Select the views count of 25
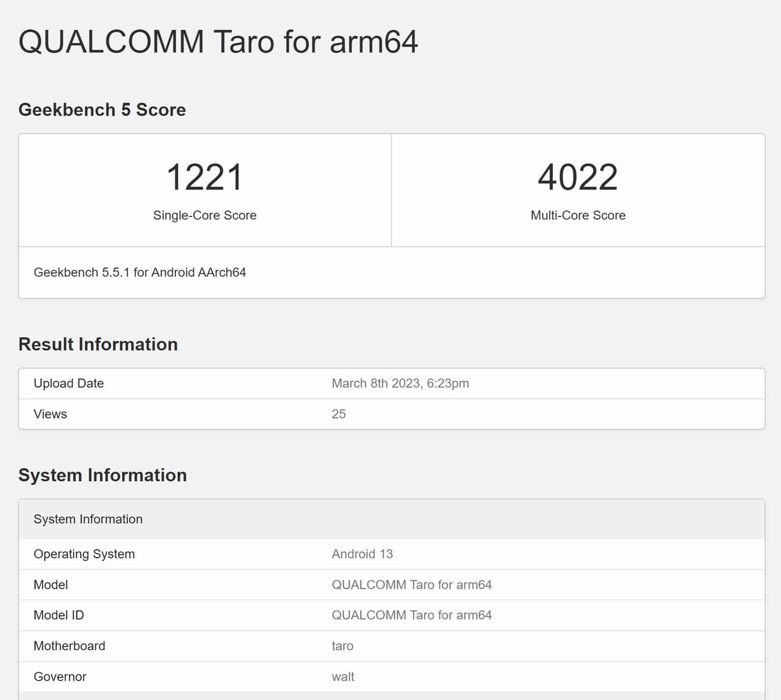781x700 pixels. (339, 414)
